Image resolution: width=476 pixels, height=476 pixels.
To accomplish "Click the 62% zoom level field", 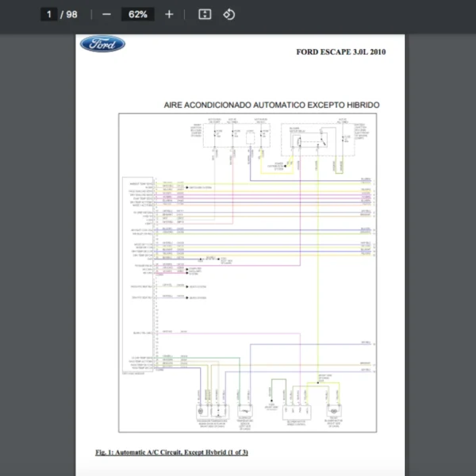I will (x=138, y=14).
